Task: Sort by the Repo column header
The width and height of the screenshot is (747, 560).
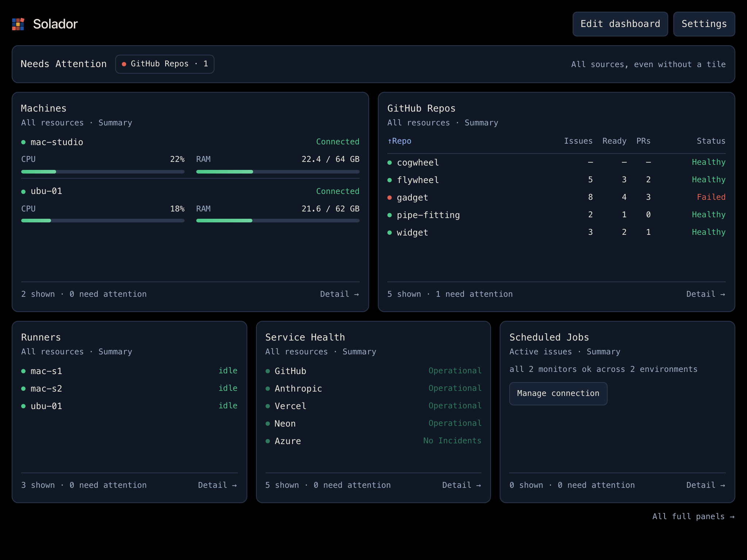Action: click(x=399, y=141)
